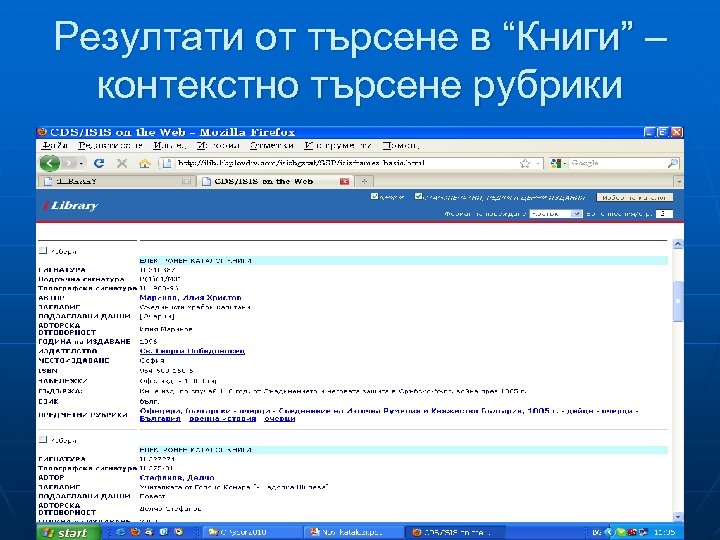Open the Изглед menu
Screen dimensions: 720x540
(x=169, y=146)
